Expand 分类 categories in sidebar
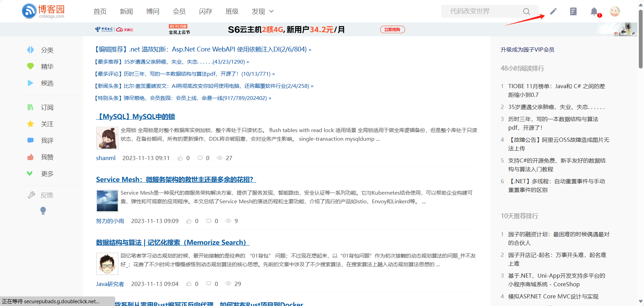The height and width of the screenshot is (306, 644). pos(41,50)
